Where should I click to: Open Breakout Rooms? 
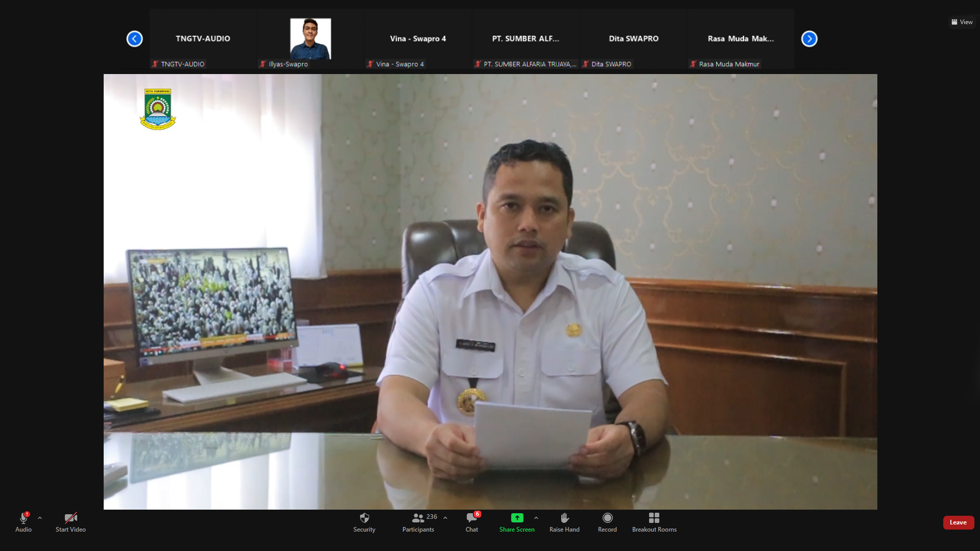click(x=654, y=522)
